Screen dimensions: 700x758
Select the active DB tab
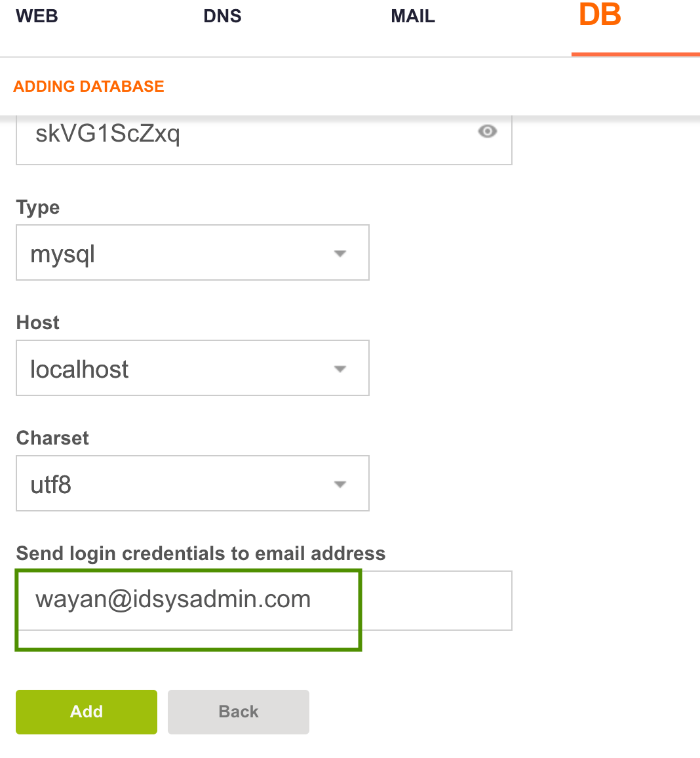[600, 14]
